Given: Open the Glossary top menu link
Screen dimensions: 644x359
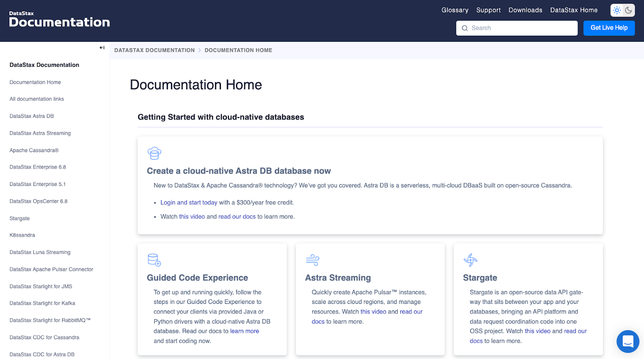Looking at the screenshot, I should pyautogui.click(x=455, y=10).
